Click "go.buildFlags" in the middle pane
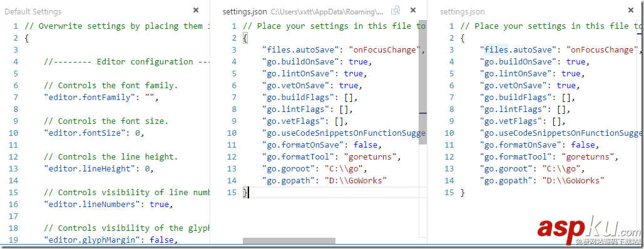This screenshot has height=249, width=644. (298, 98)
